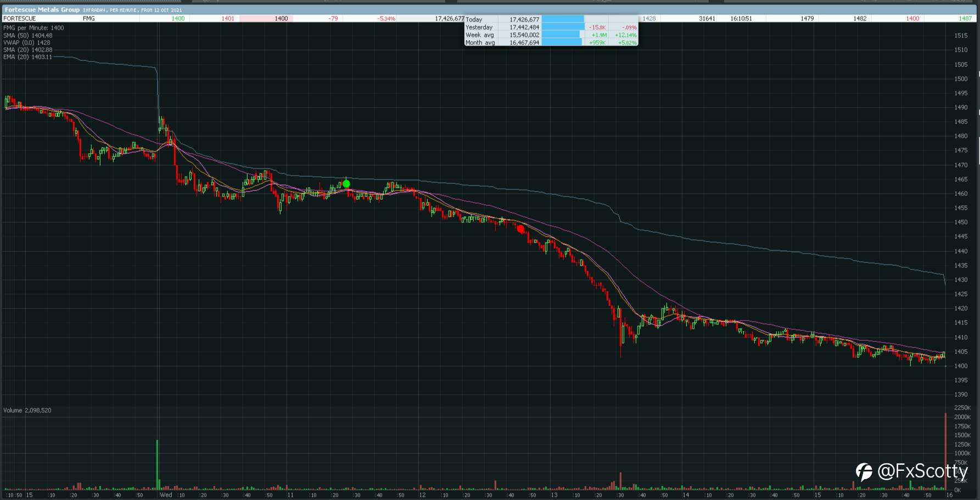Select the +12.14% week average change
This screenshot has height=500, width=980.
(x=626, y=35)
